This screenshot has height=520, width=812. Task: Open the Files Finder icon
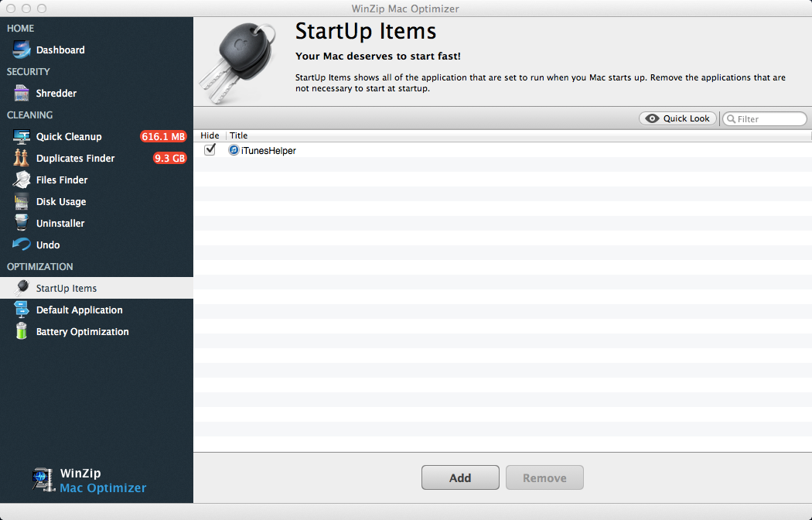[22, 180]
